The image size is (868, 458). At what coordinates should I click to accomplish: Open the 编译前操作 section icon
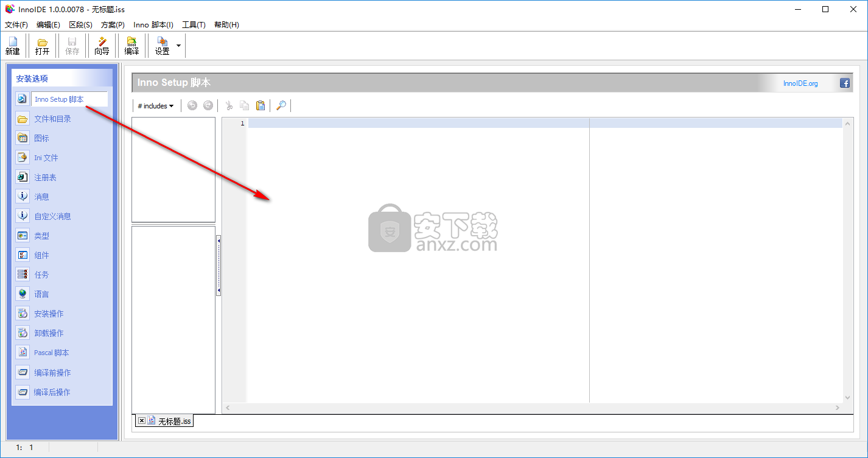23,372
